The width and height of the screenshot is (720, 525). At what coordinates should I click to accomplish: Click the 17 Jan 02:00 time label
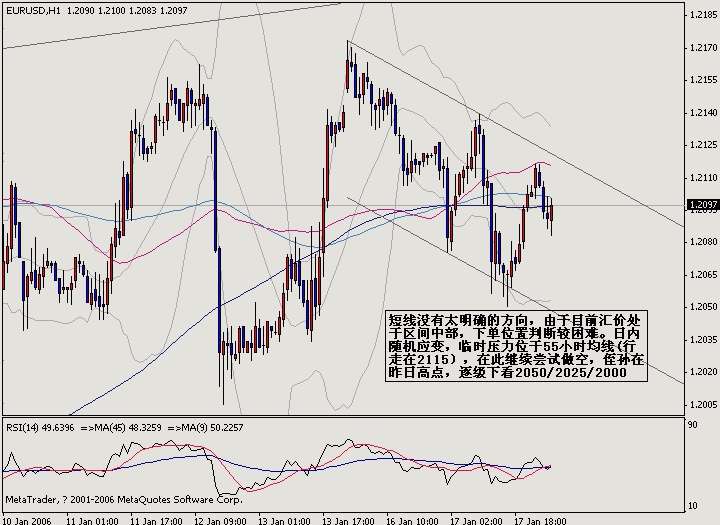click(x=476, y=521)
